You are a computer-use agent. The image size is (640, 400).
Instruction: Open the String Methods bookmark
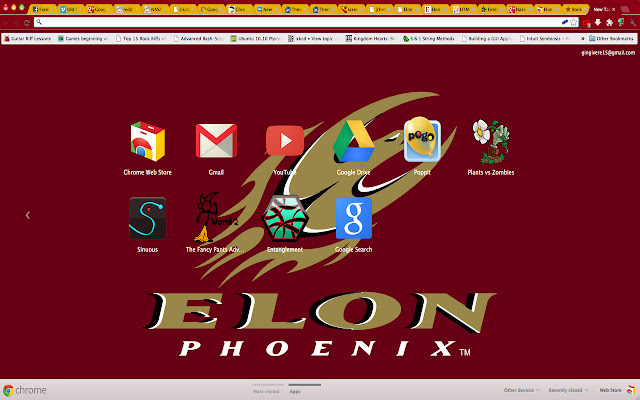tap(429, 39)
